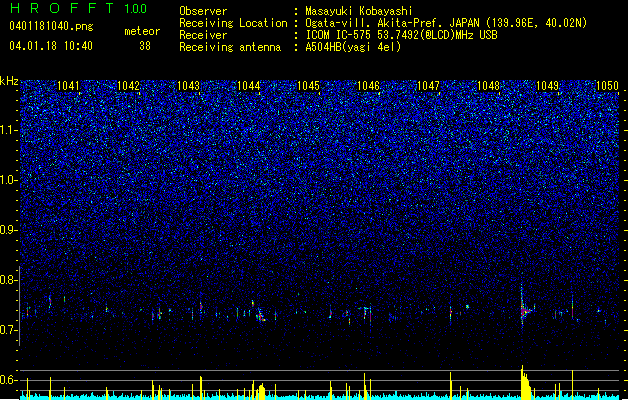Click the 1.1 kHz axis label
Image resolution: width=629 pixels, height=400 pixels.
pyautogui.click(x=9, y=131)
